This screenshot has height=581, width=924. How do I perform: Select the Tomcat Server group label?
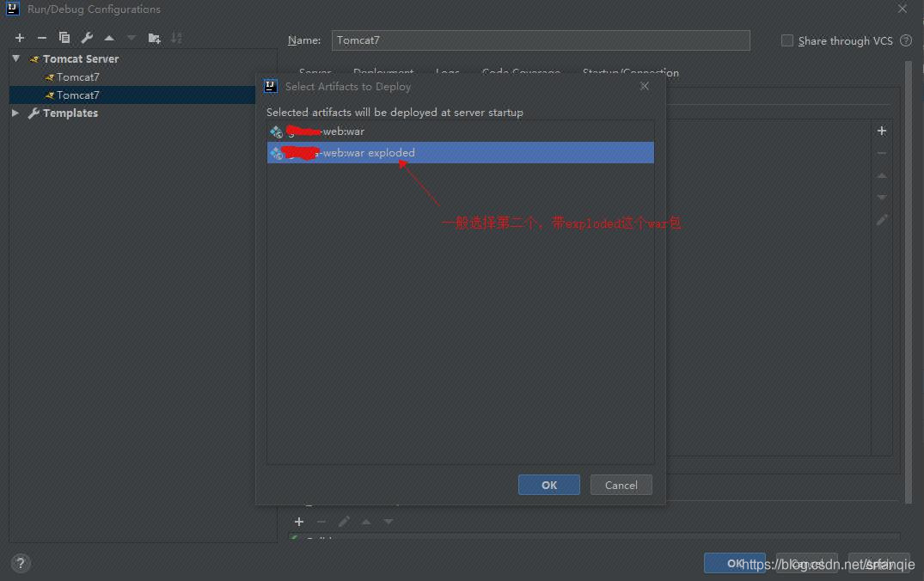(81, 59)
